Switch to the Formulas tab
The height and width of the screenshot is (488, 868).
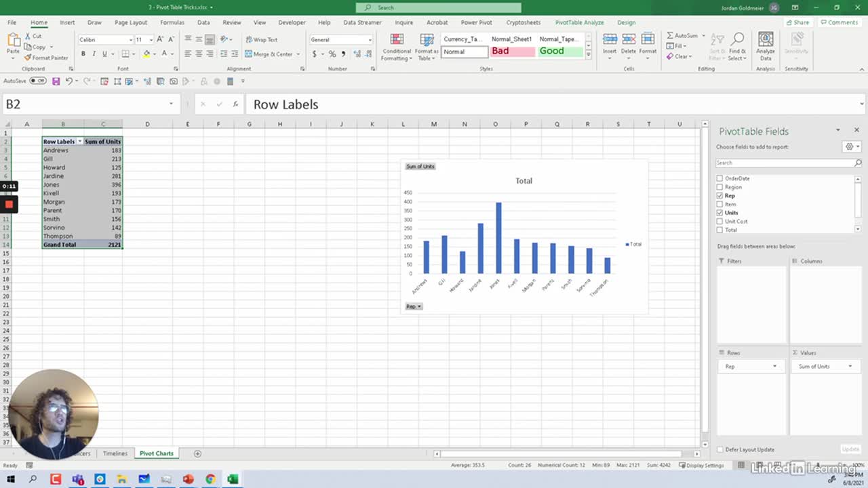(172, 22)
